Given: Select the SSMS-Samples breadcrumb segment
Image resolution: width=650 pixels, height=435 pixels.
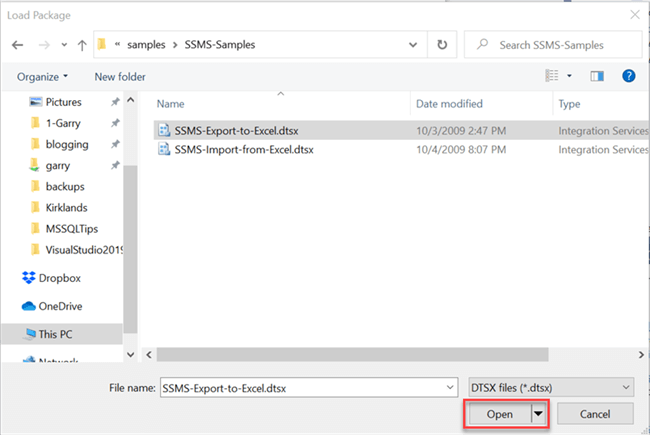Looking at the screenshot, I should point(220,45).
